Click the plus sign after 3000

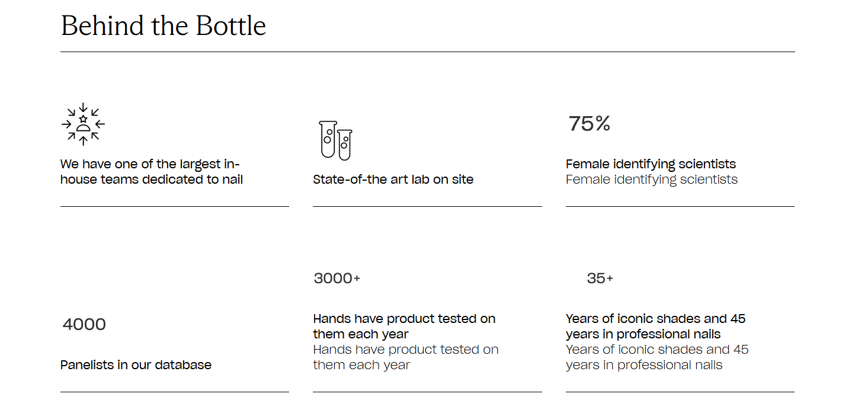(x=357, y=279)
